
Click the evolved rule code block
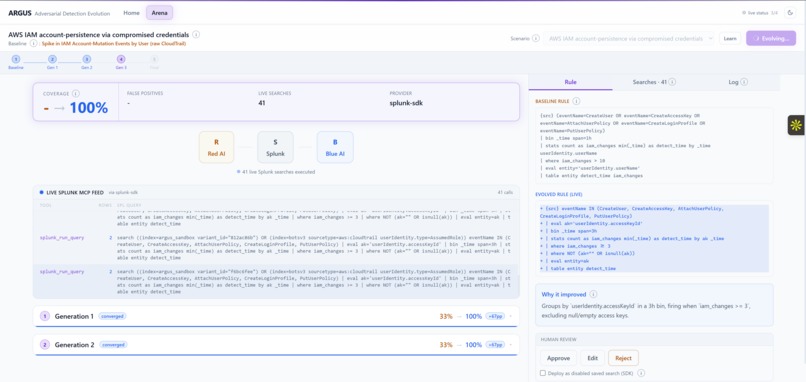pyautogui.click(x=654, y=239)
